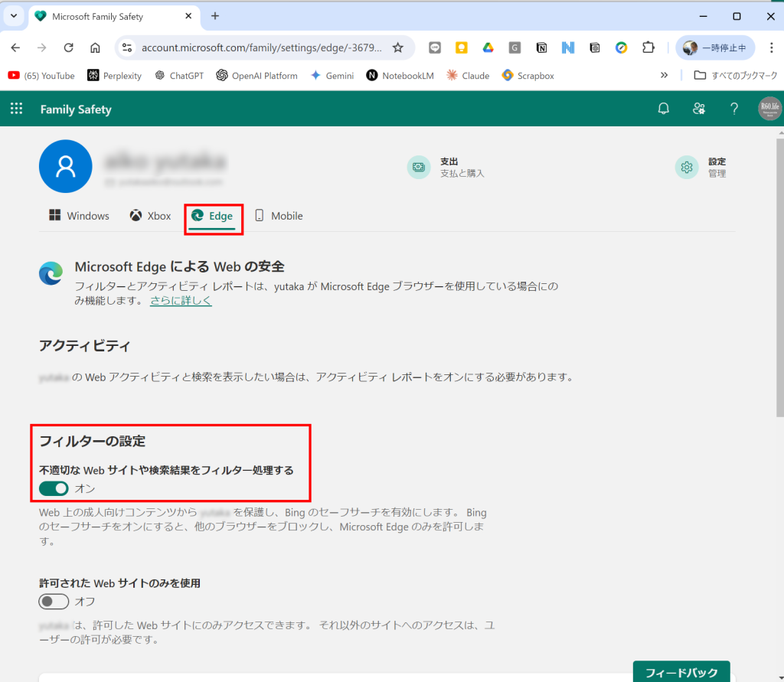Open the family members people icon
Screen dimensions: 784x682
tap(698, 109)
